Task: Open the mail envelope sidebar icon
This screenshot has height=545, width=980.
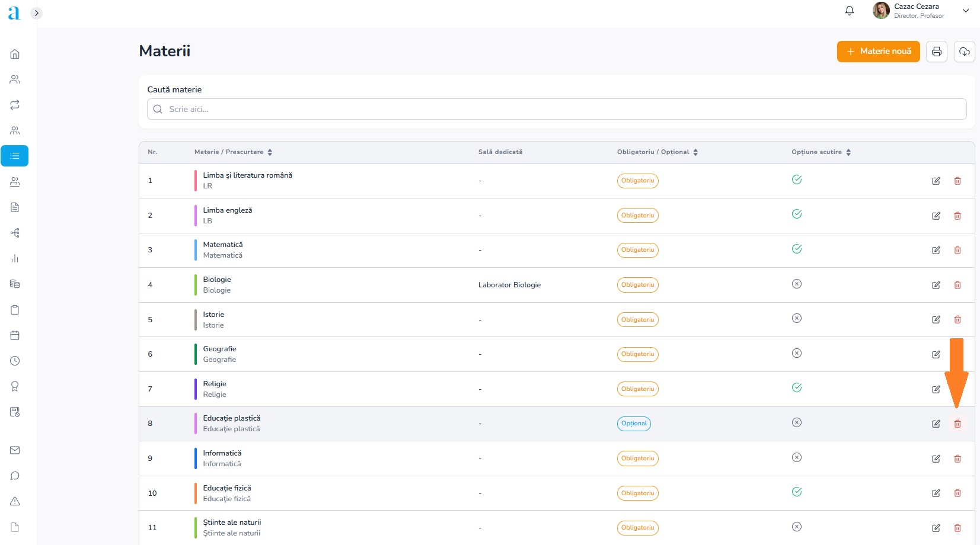Action: pyautogui.click(x=15, y=450)
